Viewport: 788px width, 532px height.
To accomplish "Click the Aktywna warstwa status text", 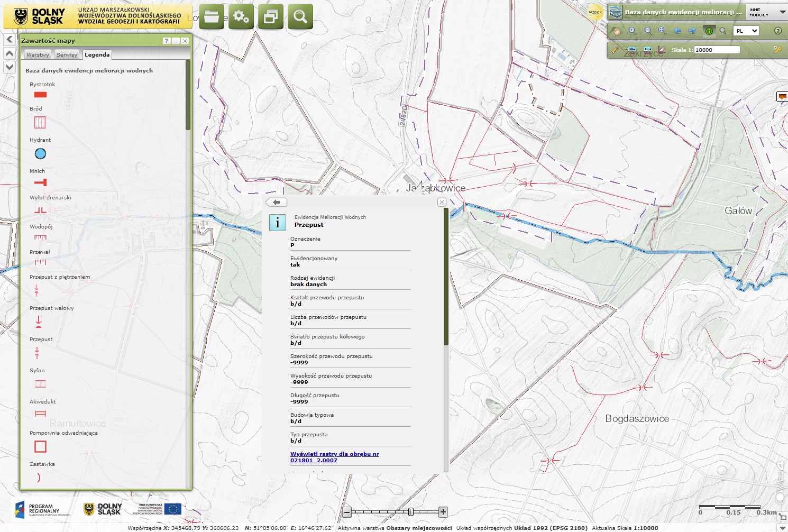I will pyautogui.click(x=395, y=528).
